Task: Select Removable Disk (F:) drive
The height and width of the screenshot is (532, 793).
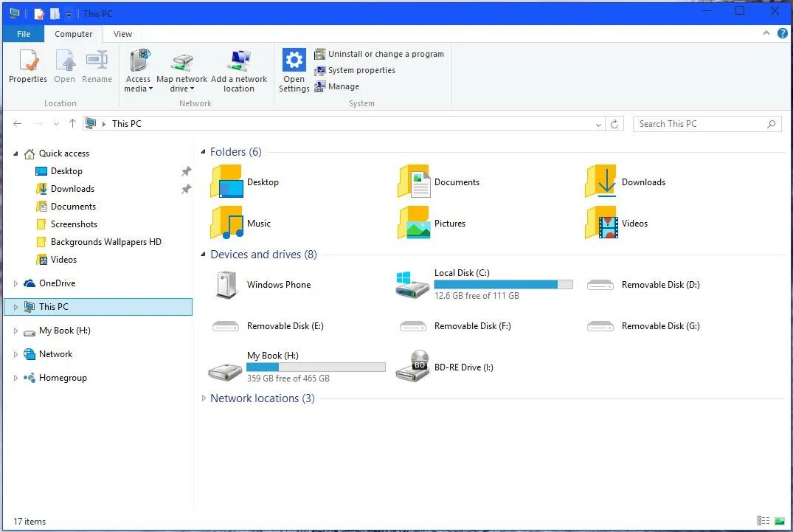Action: [454, 326]
